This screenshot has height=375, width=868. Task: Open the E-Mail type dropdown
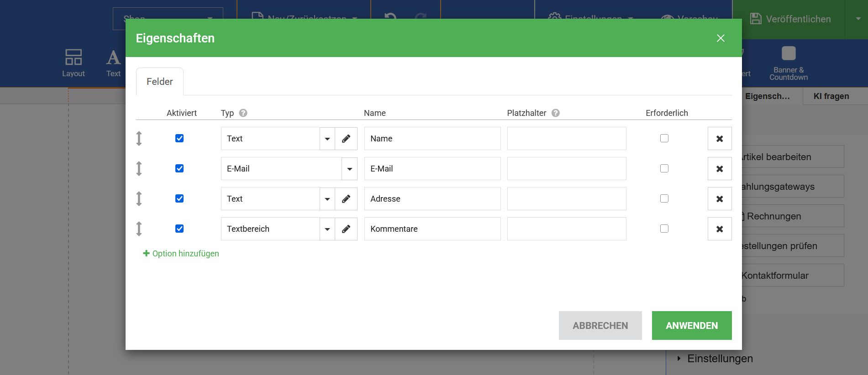tap(349, 169)
